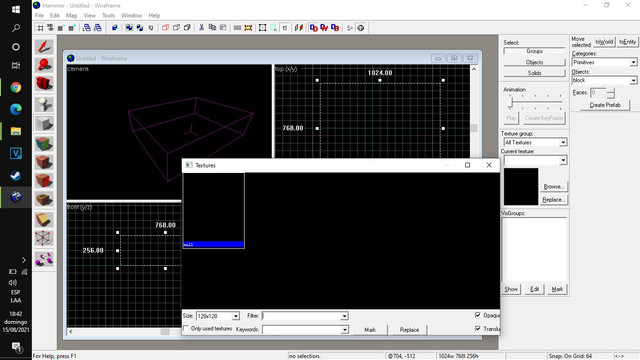
Task: Click the Browse... texture button
Action: 553,187
